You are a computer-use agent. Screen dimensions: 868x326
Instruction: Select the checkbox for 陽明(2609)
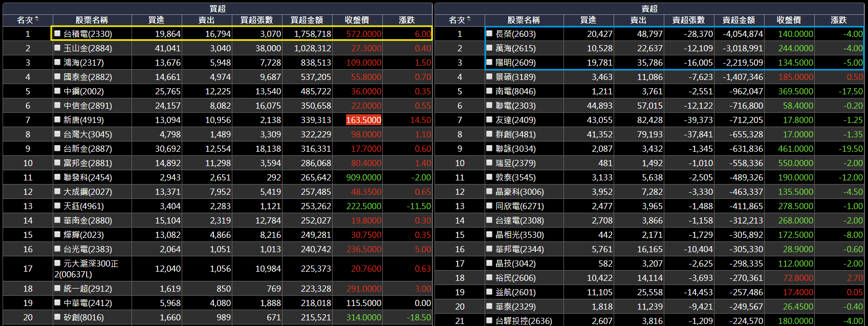(489, 62)
